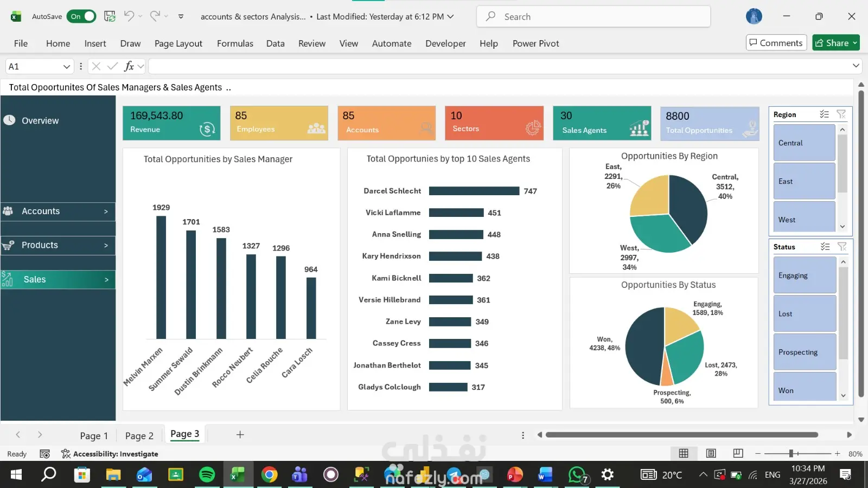Viewport: 868px width, 488px height.
Task: Turn off the AutoSave toggle
Action: [81, 16]
